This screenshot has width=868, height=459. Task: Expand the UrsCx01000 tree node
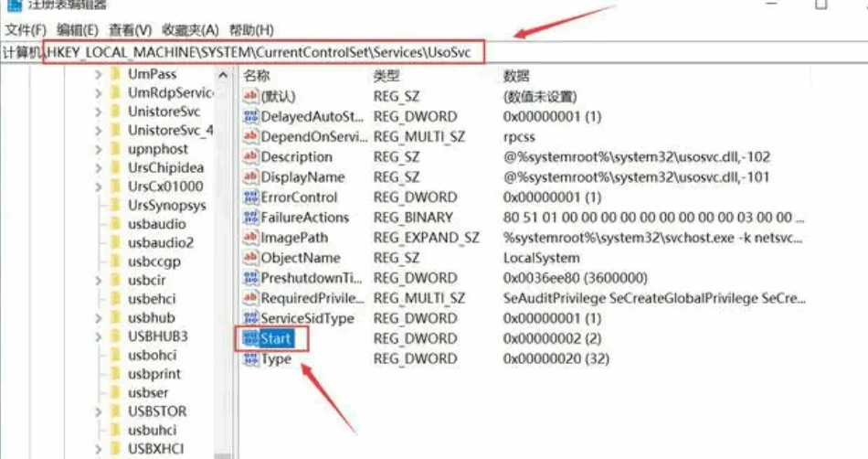[99, 187]
